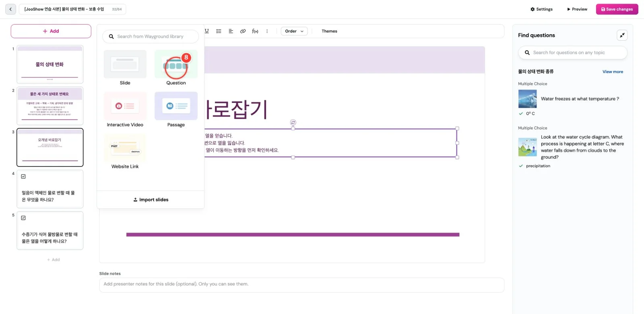Image resolution: width=644 pixels, height=314 pixels.
Task: Select slide 3 thumbnail 오개념 바로잡기
Action: coord(50,147)
